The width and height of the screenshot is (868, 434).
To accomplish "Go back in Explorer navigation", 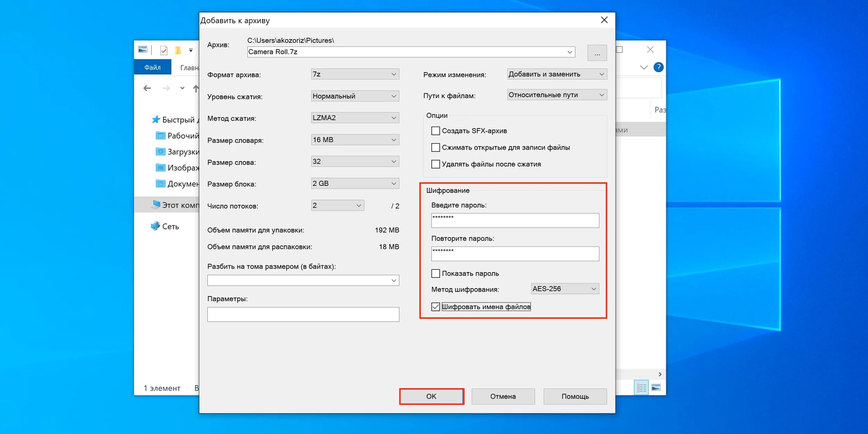I will tap(147, 88).
